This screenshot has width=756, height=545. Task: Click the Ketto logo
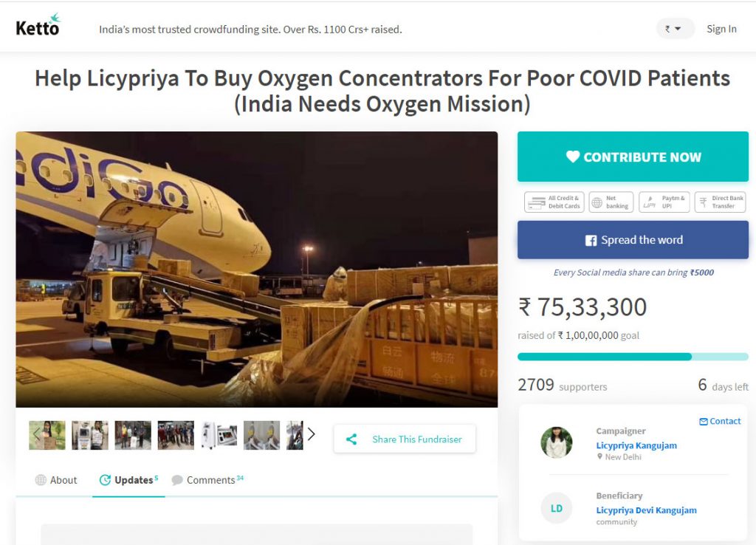click(x=38, y=27)
